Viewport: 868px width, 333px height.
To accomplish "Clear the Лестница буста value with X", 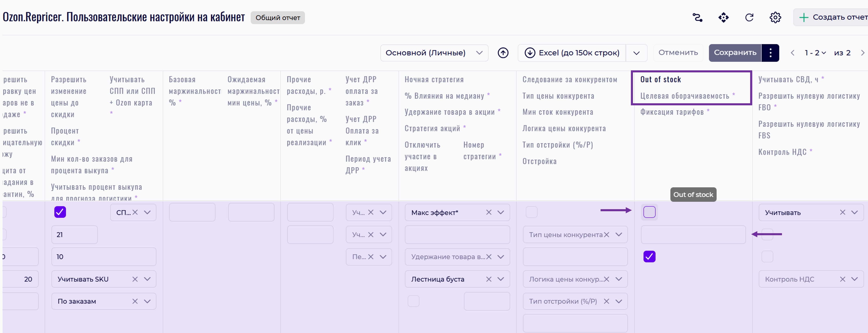I will (489, 279).
